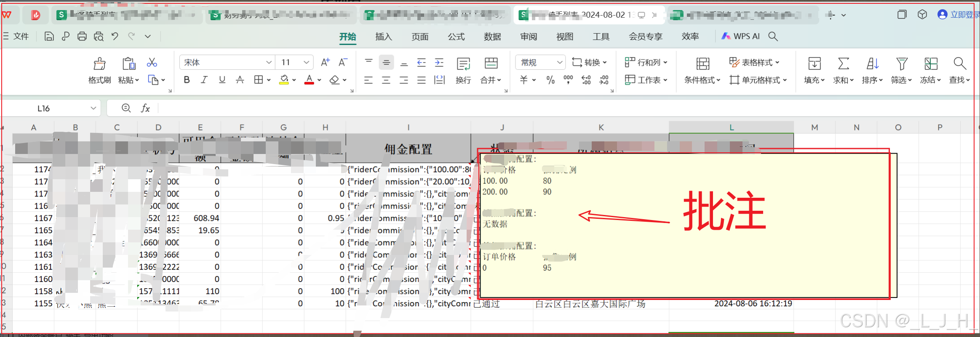Viewport: 980px width, 337px height.
Task: Open the font size dropdown 11
Action: [x=295, y=62]
